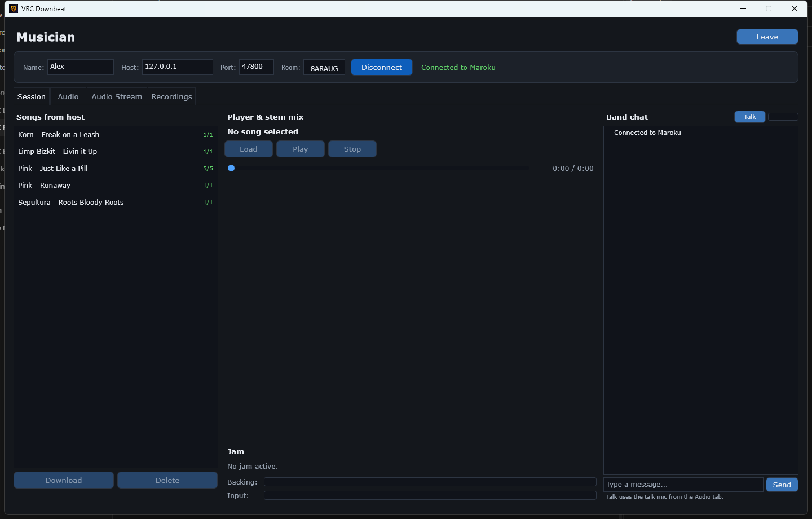Disconnect from the host

[382, 67]
